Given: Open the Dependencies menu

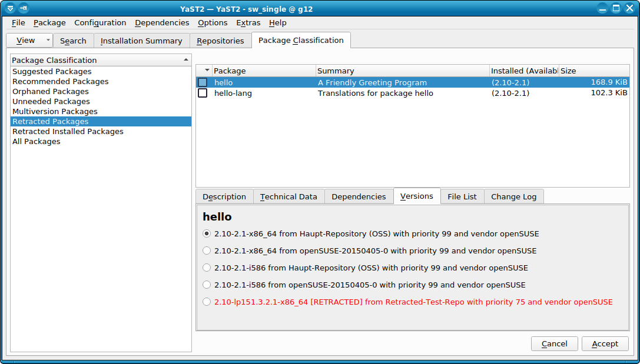Looking at the screenshot, I should tap(162, 22).
